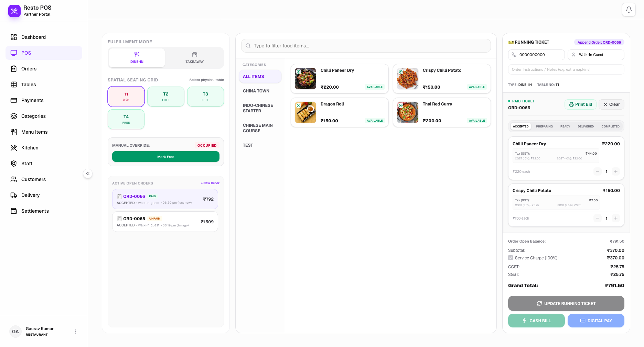Click the Print Bill button

[x=580, y=104]
